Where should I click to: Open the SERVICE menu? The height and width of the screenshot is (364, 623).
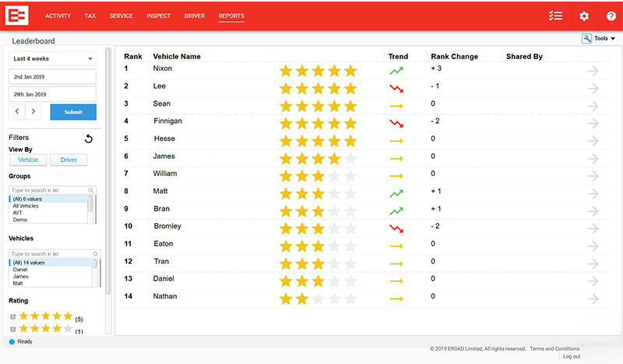(x=121, y=16)
